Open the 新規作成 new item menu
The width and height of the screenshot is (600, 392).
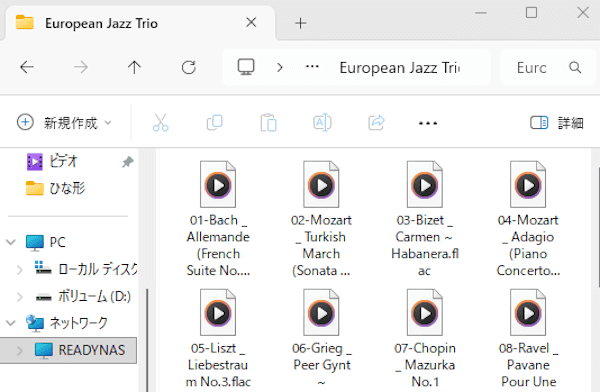pos(64,123)
